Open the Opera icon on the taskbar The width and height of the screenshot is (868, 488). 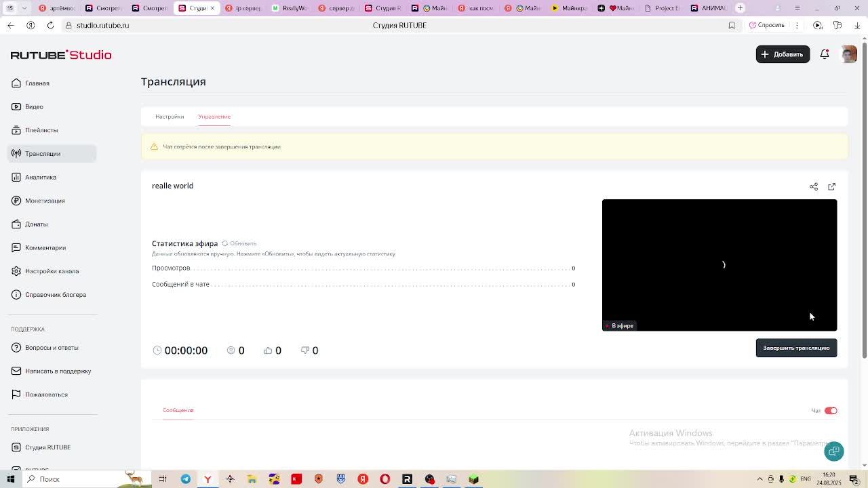[x=385, y=479]
